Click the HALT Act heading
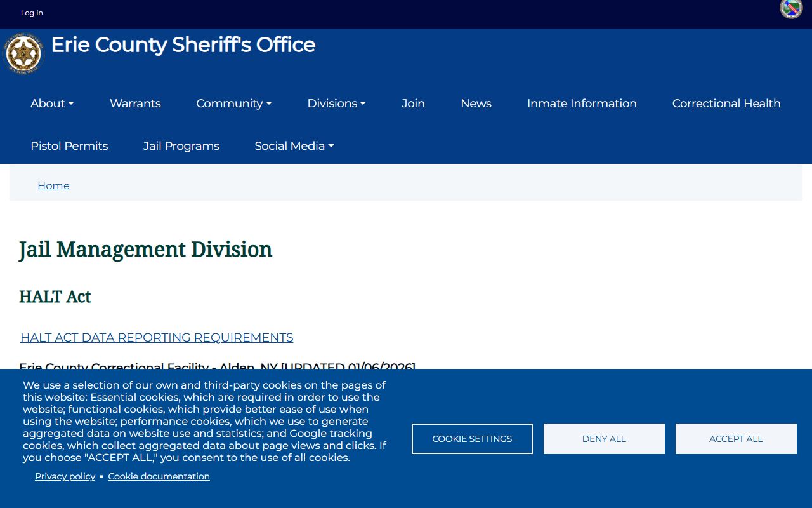 point(55,297)
